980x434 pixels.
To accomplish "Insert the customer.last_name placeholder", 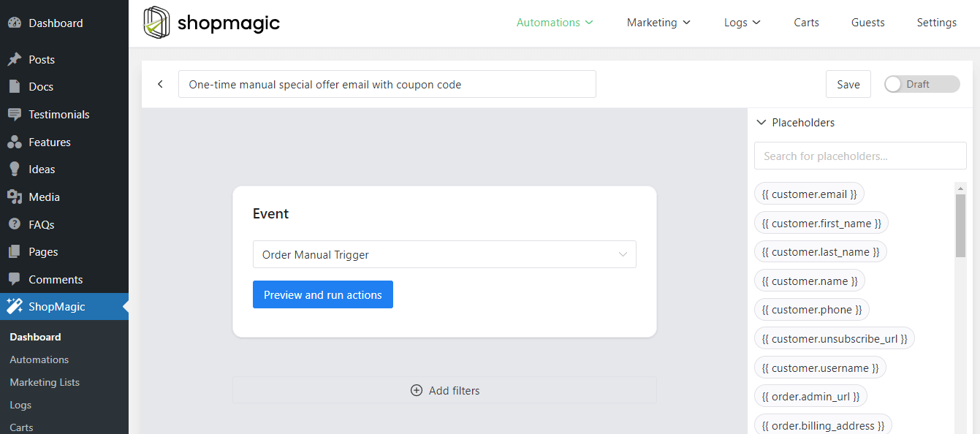I will click(821, 251).
